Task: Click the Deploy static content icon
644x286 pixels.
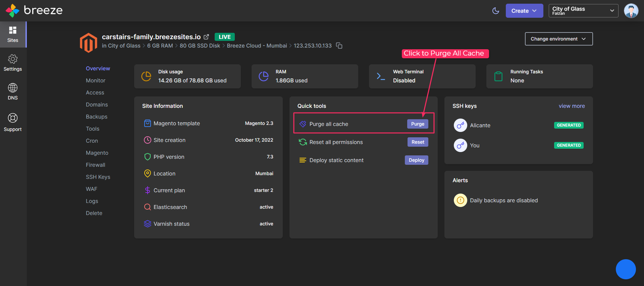Action: pos(303,160)
